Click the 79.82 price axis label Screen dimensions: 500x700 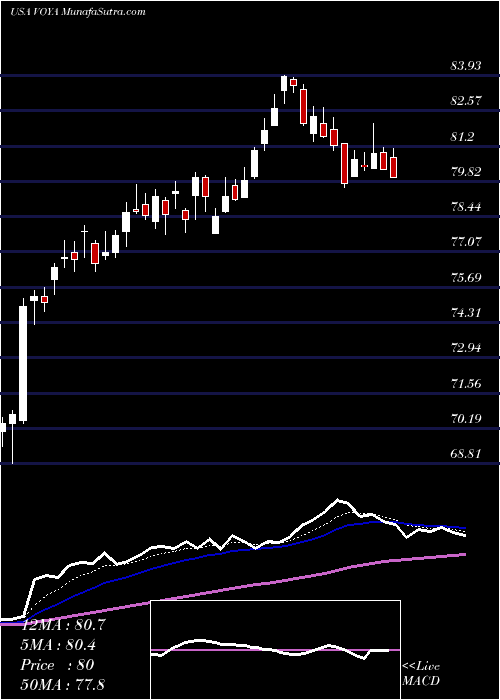tap(466, 172)
